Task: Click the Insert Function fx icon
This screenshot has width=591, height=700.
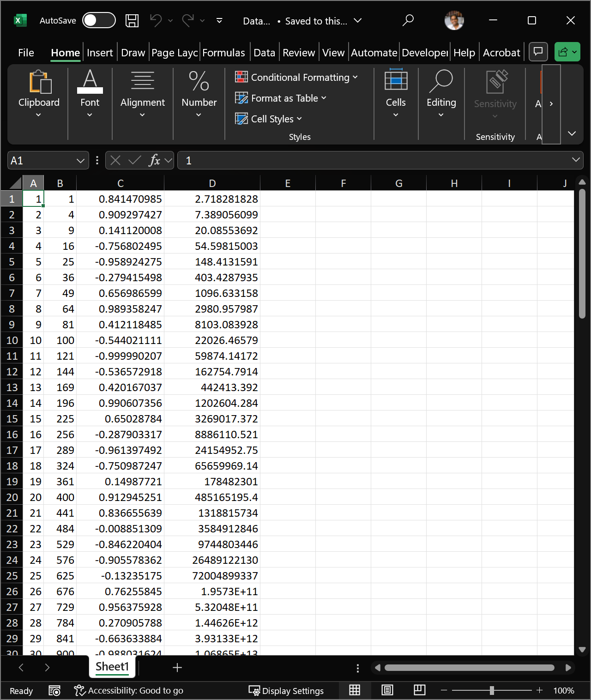Action: 154,160
